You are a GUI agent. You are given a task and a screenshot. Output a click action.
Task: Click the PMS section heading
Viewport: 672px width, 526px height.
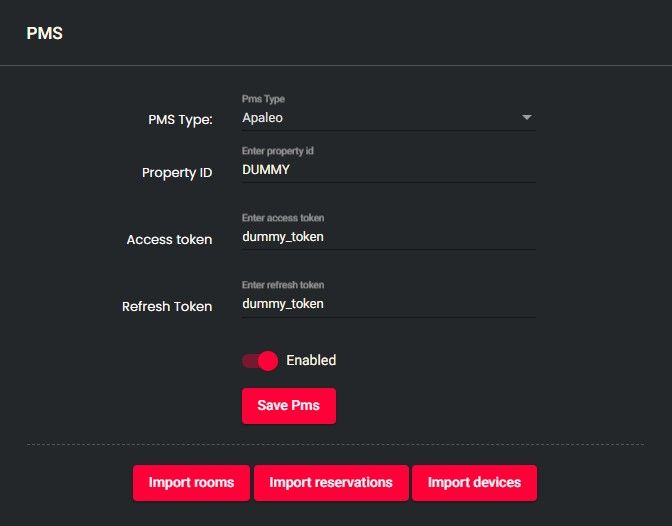click(44, 33)
